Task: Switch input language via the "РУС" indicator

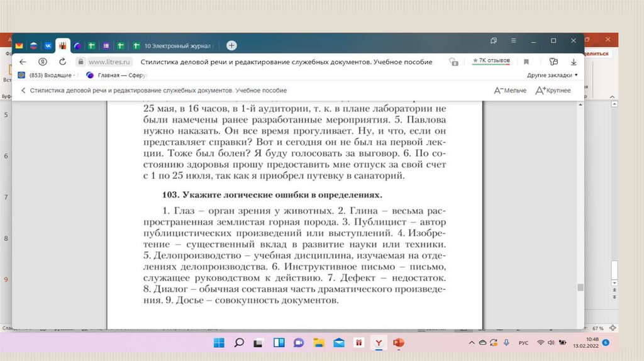Action: 523,343
